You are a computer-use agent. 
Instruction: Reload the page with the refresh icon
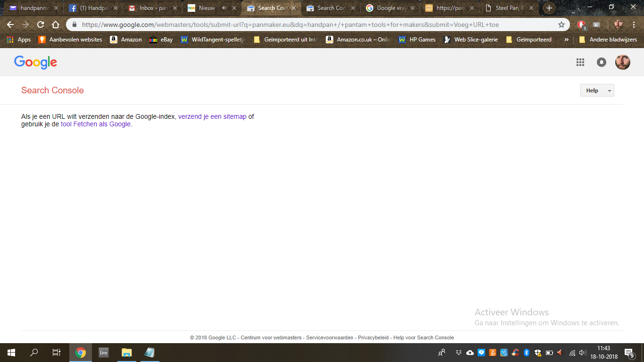[41, 25]
